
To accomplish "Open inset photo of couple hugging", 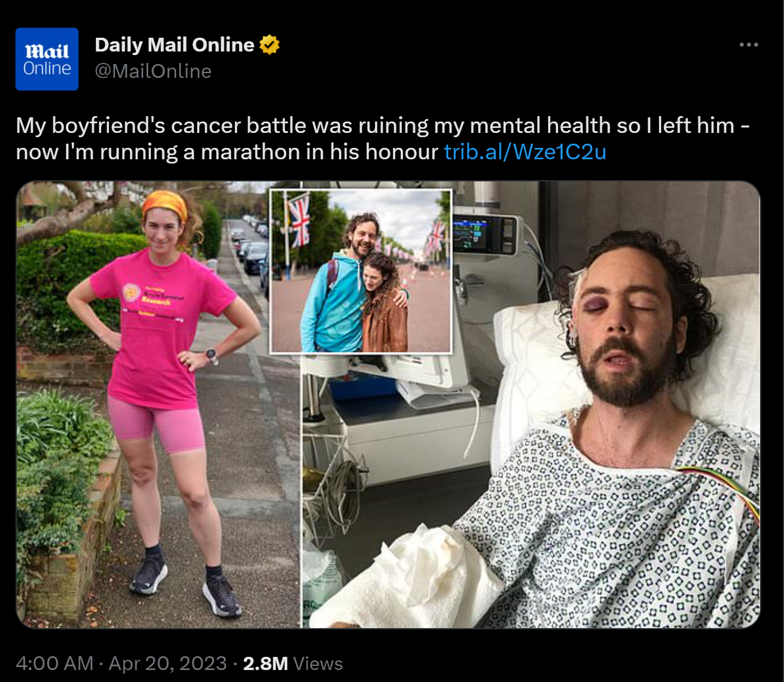I will coord(361,271).
